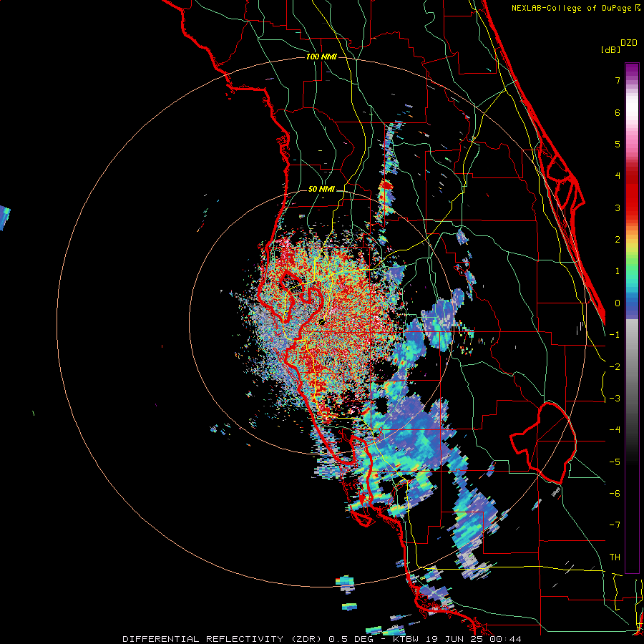Click the TH label on color scale
This screenshot has width=644, height=644.
click(x=615, y=557)
